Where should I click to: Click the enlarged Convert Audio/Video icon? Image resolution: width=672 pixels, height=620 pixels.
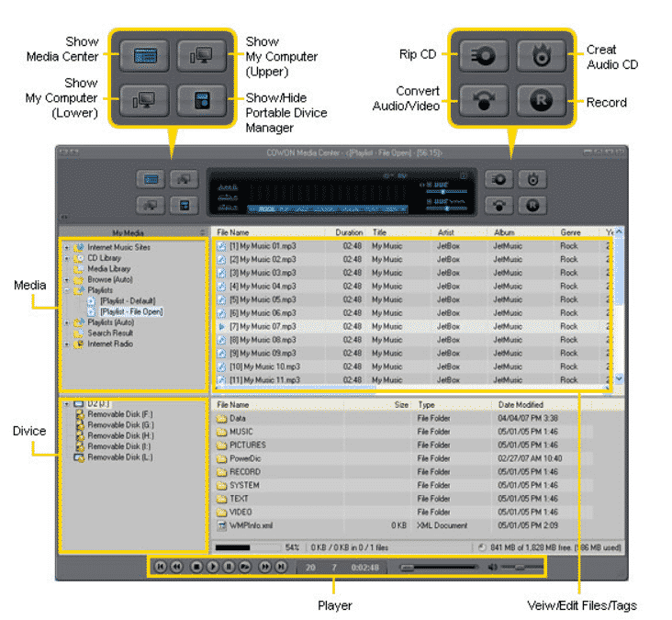point(484,99)
